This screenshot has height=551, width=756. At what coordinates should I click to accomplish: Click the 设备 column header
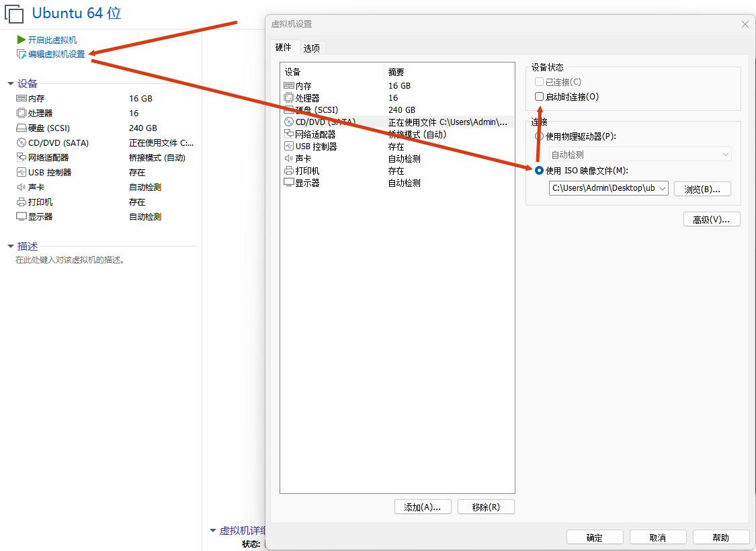tap(332, 72)
